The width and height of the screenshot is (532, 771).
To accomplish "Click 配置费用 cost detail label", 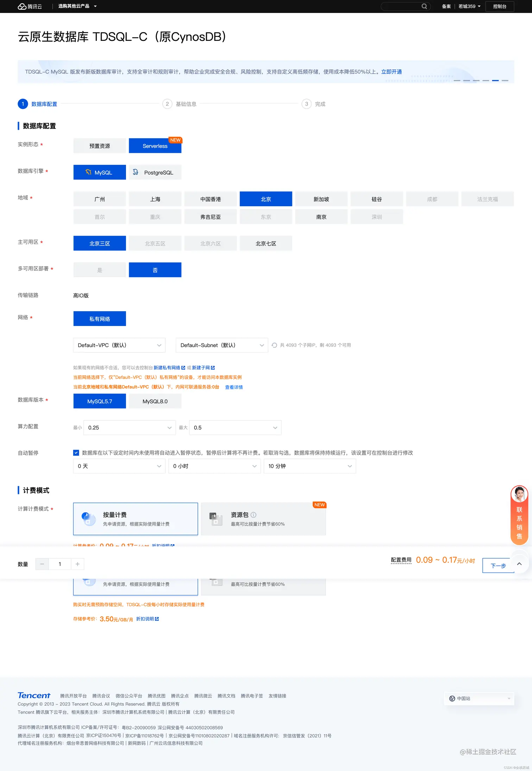I will pyautogui.click(x=401, y=560).
